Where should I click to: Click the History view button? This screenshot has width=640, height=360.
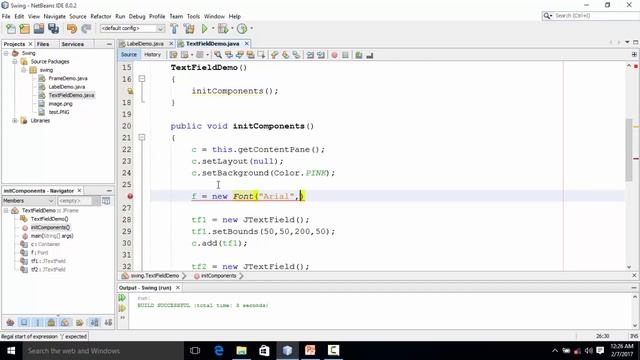152,55
